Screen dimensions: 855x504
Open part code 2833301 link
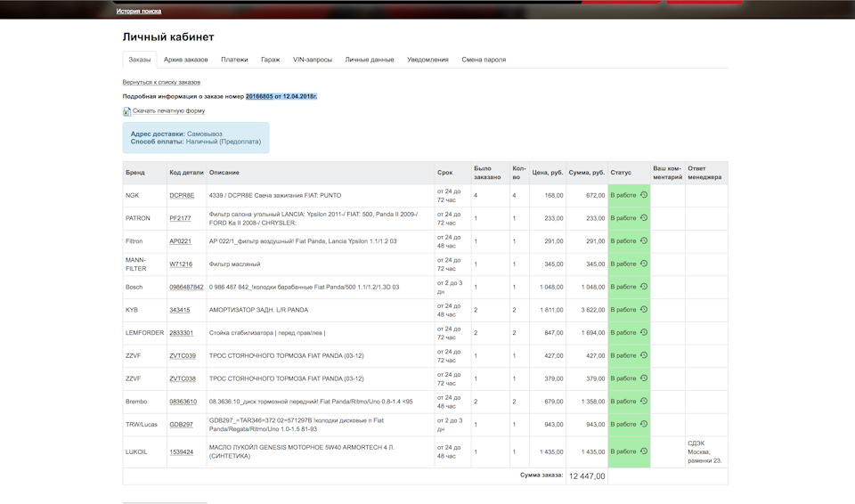pos(181,333)
